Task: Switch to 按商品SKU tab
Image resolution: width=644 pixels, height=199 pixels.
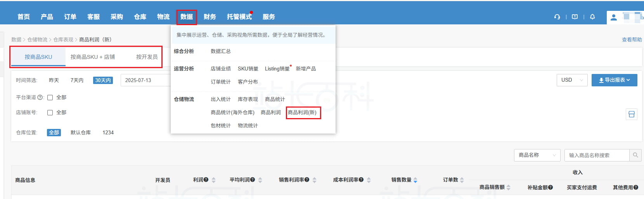Action: pyautogui.click(x=38, y=57)
